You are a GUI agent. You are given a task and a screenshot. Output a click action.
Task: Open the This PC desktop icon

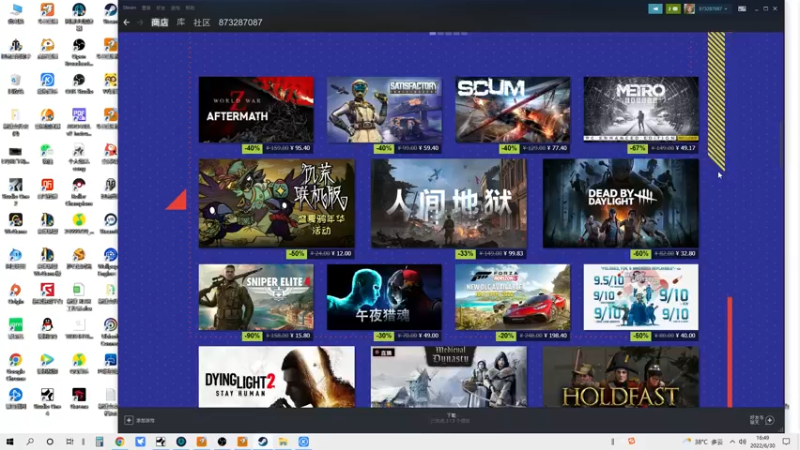[x=16, y=14]
